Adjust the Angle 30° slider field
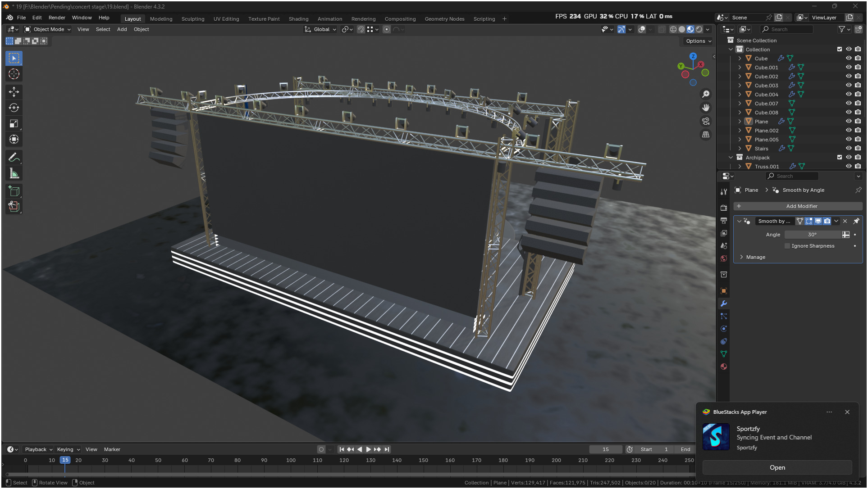868x489 pixels. [x=812, y=235]
